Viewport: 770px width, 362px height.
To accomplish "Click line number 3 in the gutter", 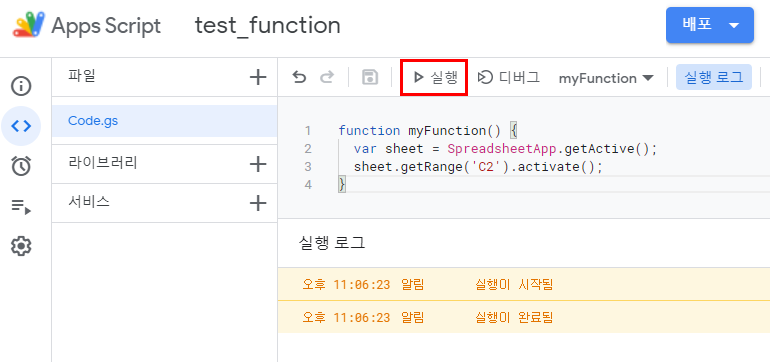I will click(308, 167).
